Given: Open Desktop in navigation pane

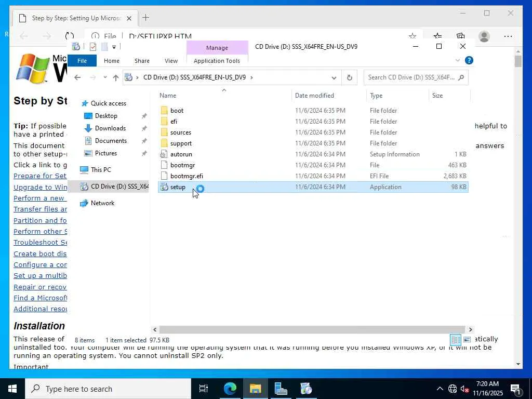Looking at the screenshot, I should click(106, 116).
